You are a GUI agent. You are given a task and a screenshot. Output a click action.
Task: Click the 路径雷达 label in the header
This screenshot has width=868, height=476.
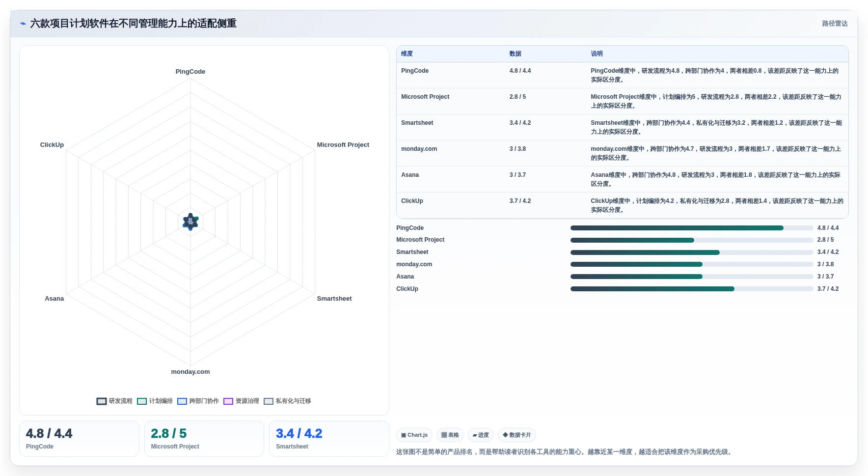click(x=835, y=24)
